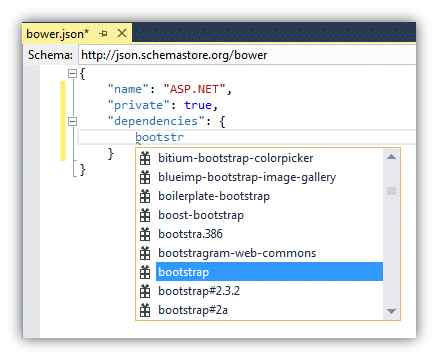Image resolution: width=438 pixels, height=360 pixels.
Task: Click package icon beside highlighted bootstrap entry
Action: tap(145, 272)
